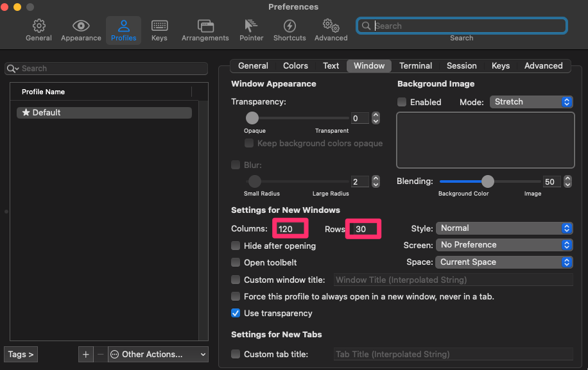Viewport: 588px width, 370px height.
Task: Select the Default profile row
Action: point(104,112)
